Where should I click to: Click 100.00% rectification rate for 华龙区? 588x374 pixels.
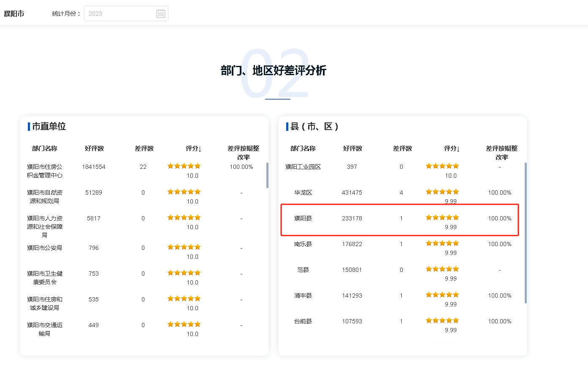[x=500, y=192]
